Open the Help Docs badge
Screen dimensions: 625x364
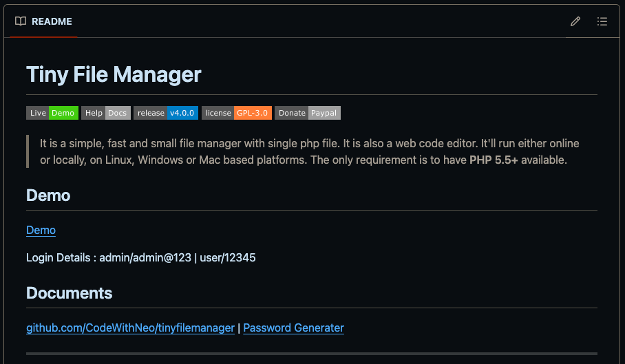[106, 113]
